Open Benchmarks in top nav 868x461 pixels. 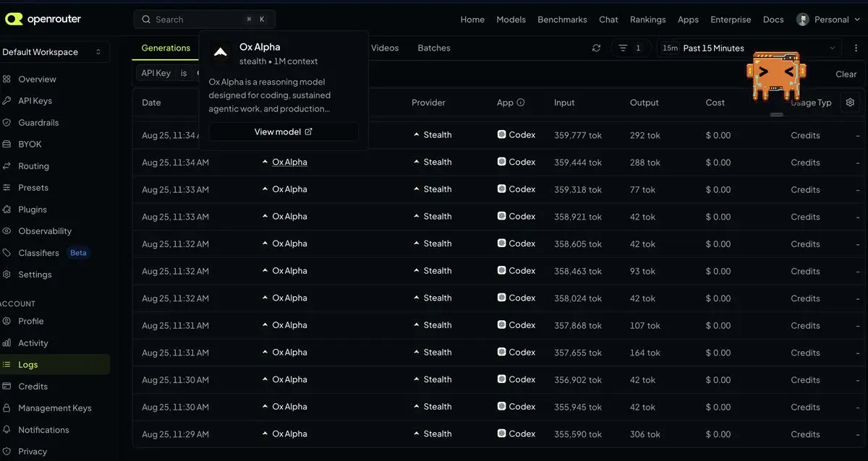pos(562,20)
